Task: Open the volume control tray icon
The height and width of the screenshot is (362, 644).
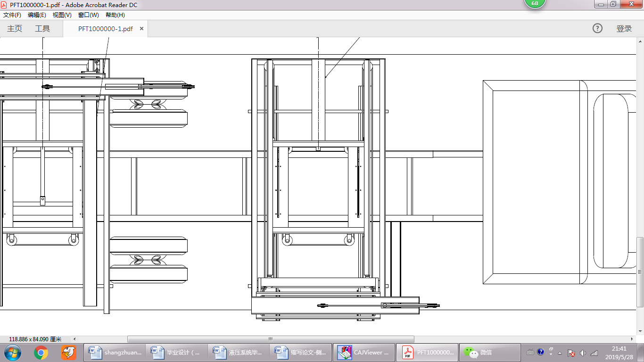Action: (x=583, y=353)
